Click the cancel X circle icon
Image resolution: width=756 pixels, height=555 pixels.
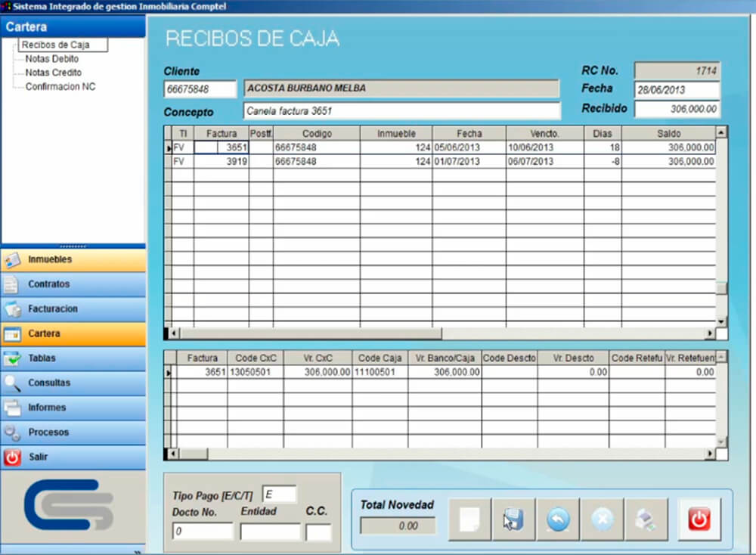pyautogui.click(x=603, y=519)
